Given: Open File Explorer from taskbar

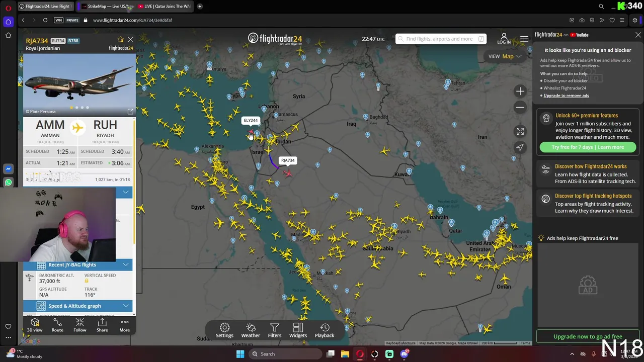Looking at the screenshot, I should 345,354.
